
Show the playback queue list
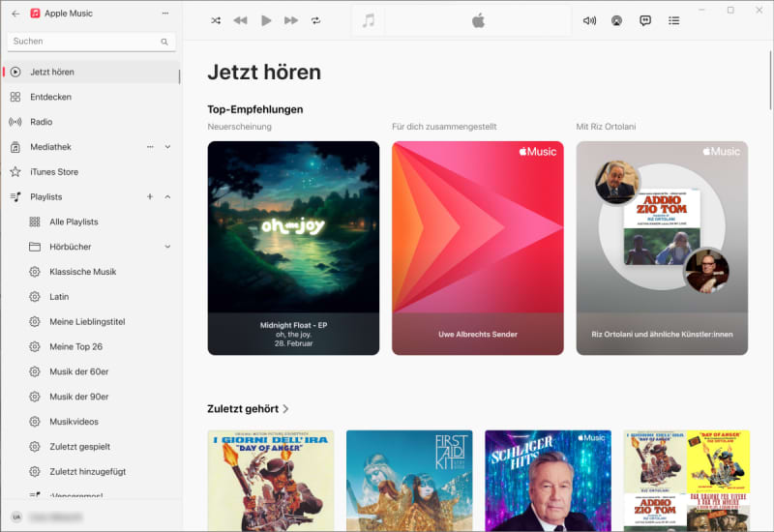point(673,20)
